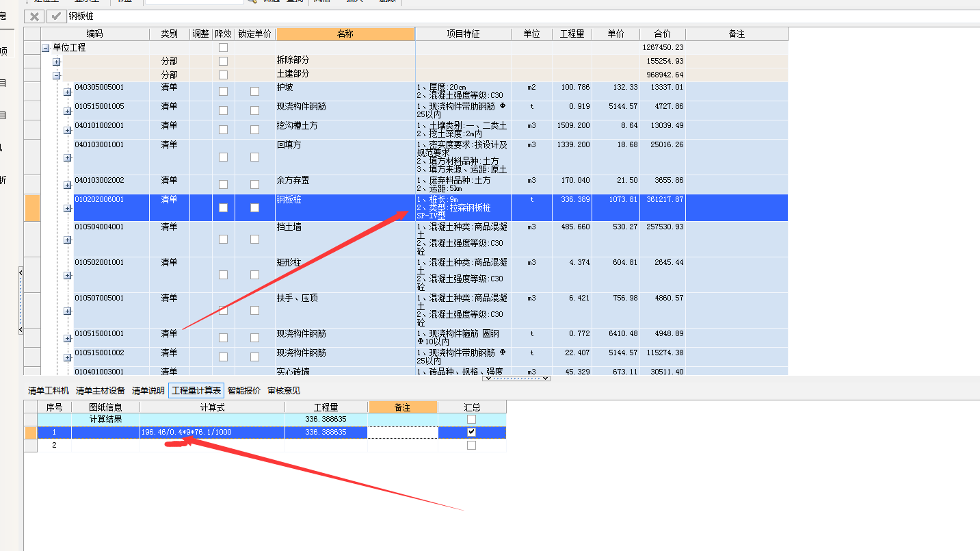Collapse the 单位工程 root node
This screenshot has width=980, height=551.
(46, 49)
